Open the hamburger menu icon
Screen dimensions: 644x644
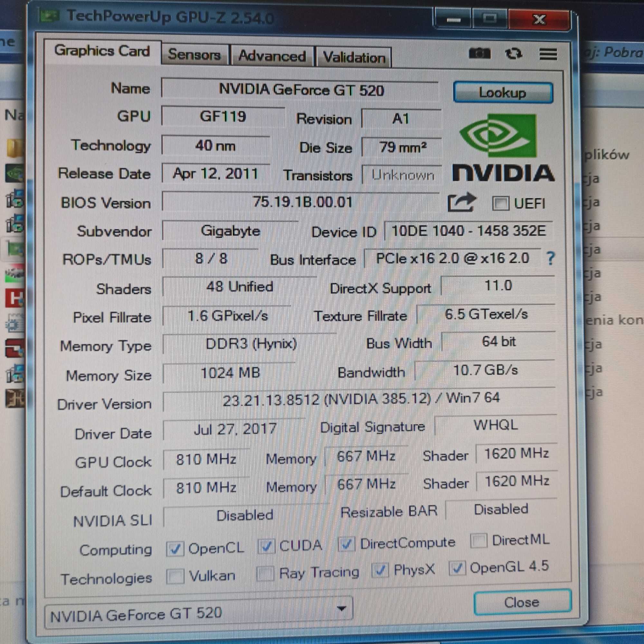point(548,54)
